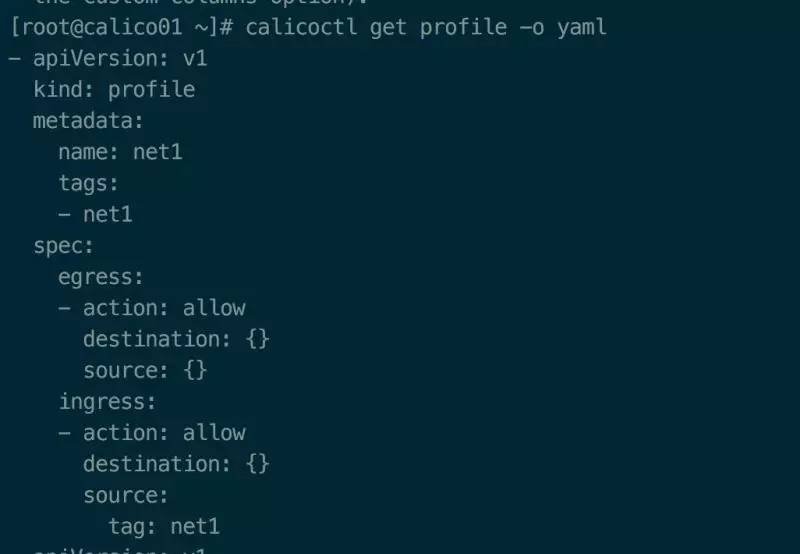
Task: Click the word yaml ending the command
Action: 582,27
